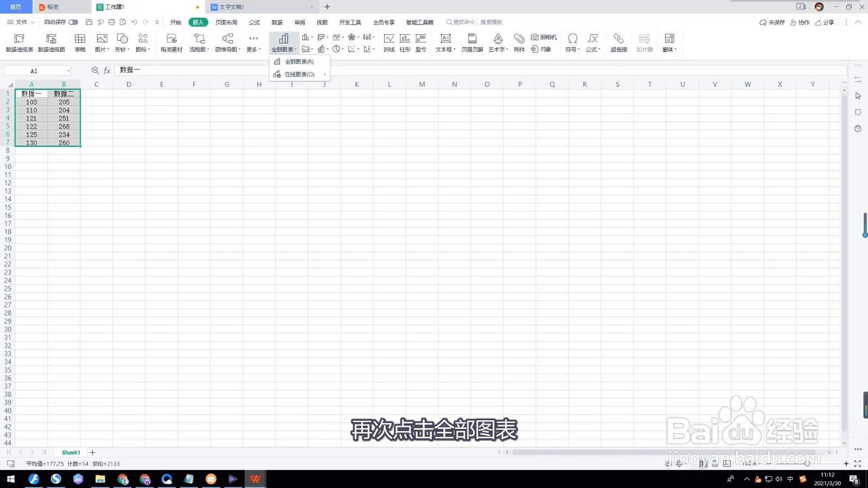The height and width of the screenshot is (488, 868).
Task: Zoom in with the plus button in status bar
Action: [846, 464]
